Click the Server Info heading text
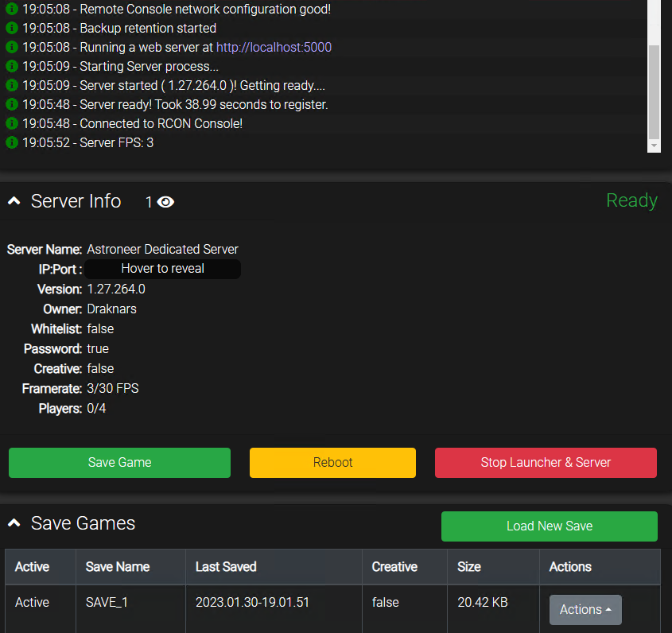Image resolution: width=672 pixels, height=633 pixels. [x=76, y=201]
